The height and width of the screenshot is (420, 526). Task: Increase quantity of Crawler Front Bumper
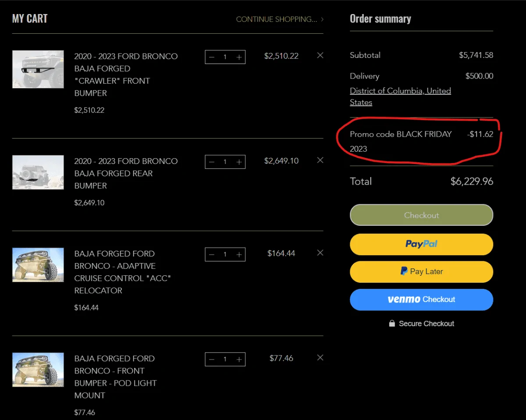click(x=239, y=57)
